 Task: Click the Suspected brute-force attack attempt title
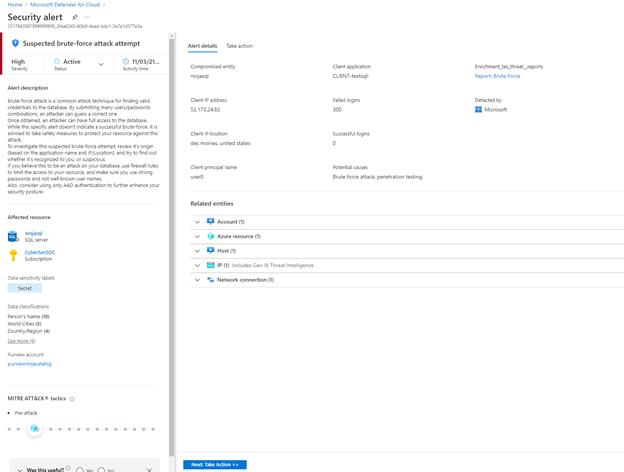coord(81,43)
